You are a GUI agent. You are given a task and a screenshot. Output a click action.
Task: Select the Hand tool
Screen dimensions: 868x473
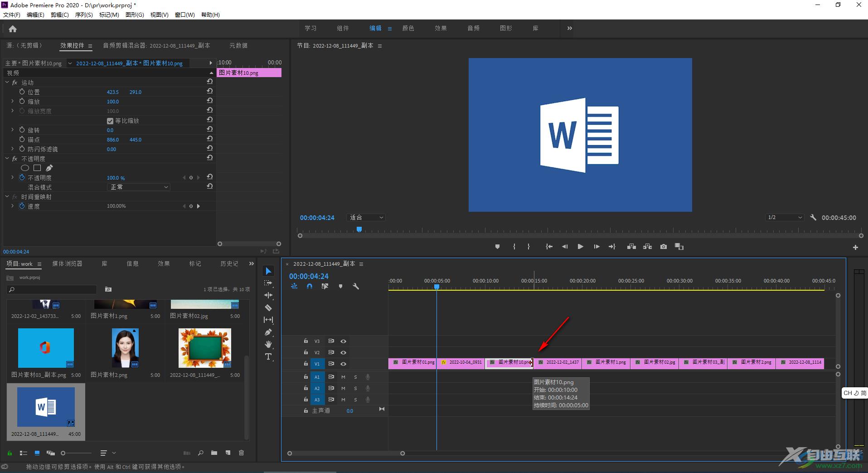click(268, 344)
